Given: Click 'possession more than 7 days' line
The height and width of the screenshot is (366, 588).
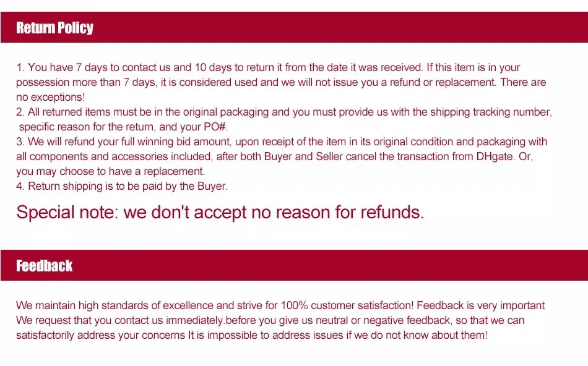Looking at the screenshot, I should tap(281, 82).
